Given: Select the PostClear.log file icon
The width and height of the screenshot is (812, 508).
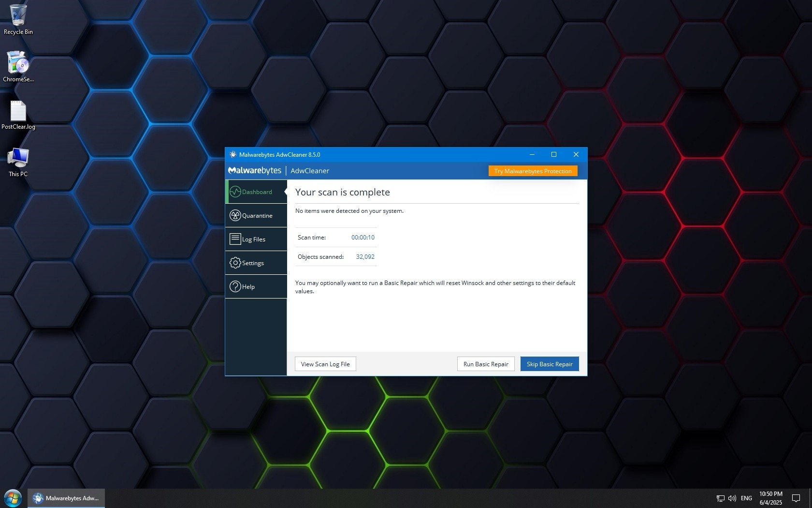Looking at the screenshot, I should click(x=18, y=115).
